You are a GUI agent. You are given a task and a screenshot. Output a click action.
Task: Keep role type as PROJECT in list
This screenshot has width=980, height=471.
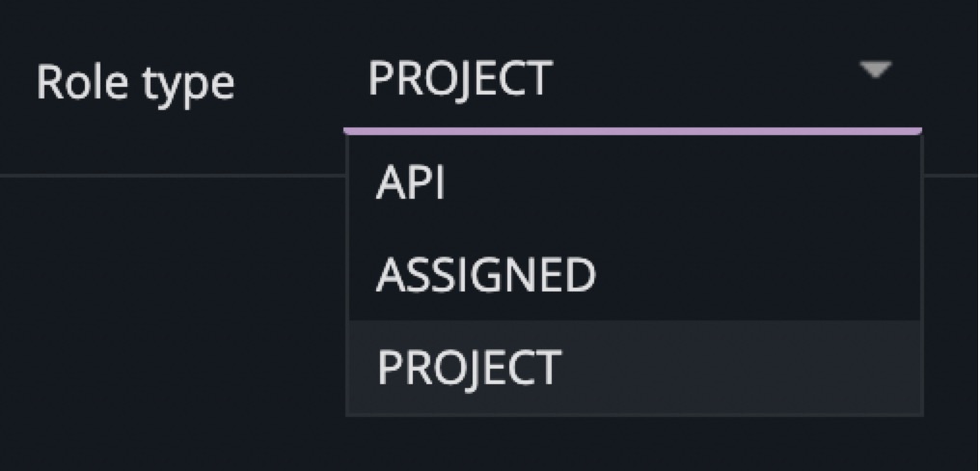click(469, 368)
